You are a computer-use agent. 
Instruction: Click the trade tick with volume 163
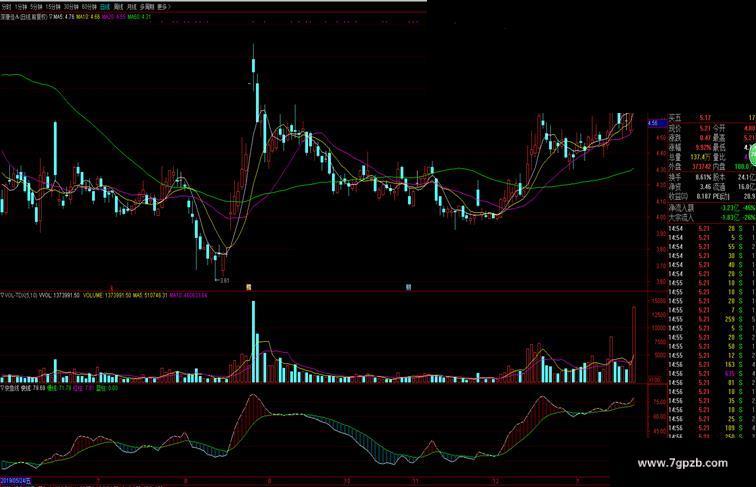point(712,365)
